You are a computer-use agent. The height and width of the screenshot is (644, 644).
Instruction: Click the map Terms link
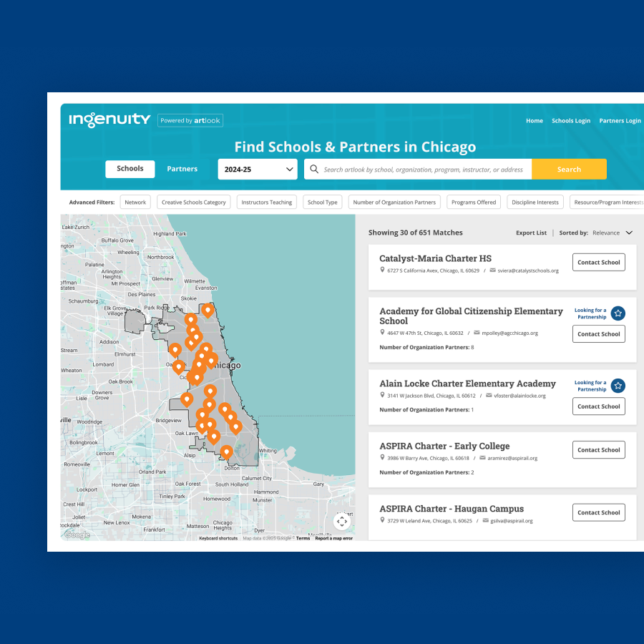click(303, 538)
